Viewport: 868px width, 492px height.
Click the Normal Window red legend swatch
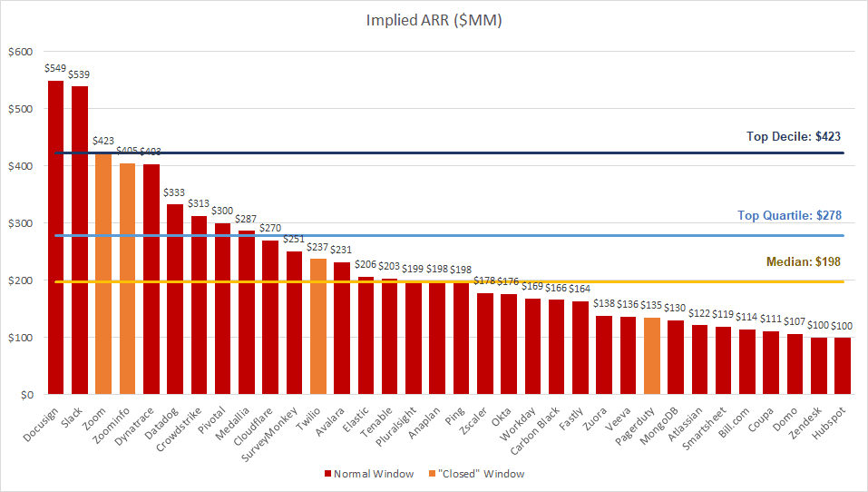(327, 474)
